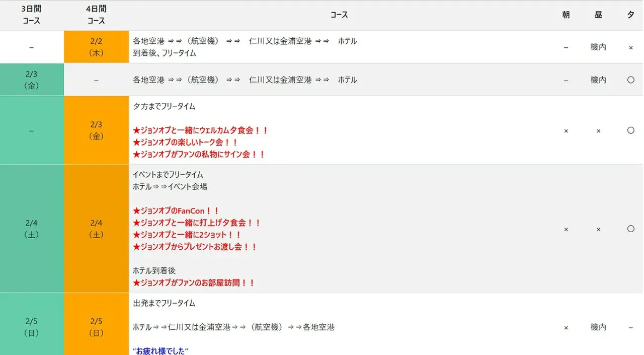The width and height of the screenshot is (644, 355).
Task: Click red ジョンオプと一緒にウェルカム夕食会 line
Action: [x=200, y=130]
